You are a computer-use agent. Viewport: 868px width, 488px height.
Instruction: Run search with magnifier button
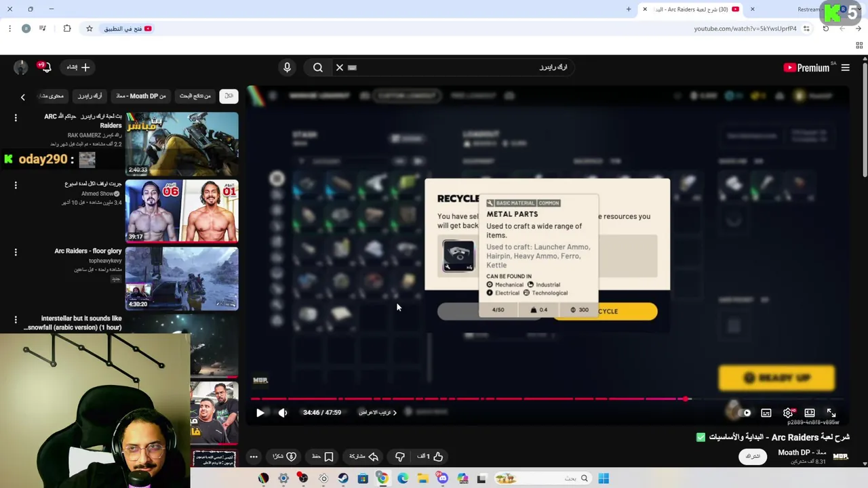tap(318, 68)
